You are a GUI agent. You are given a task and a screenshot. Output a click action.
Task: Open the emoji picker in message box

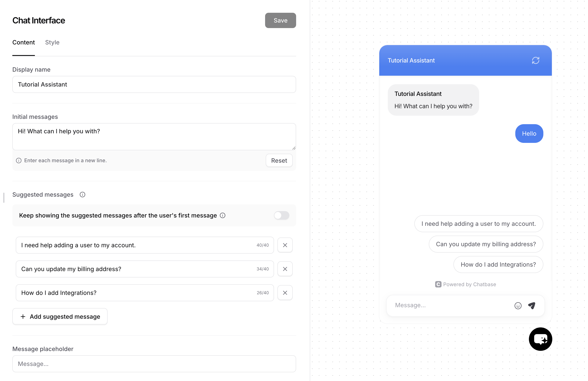point(518,306)
